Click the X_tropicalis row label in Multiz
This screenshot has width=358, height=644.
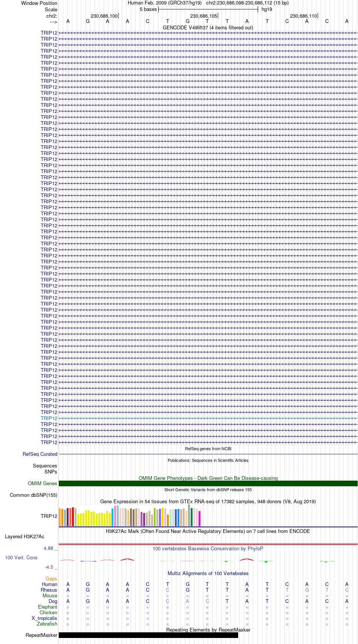pos(44,618)
